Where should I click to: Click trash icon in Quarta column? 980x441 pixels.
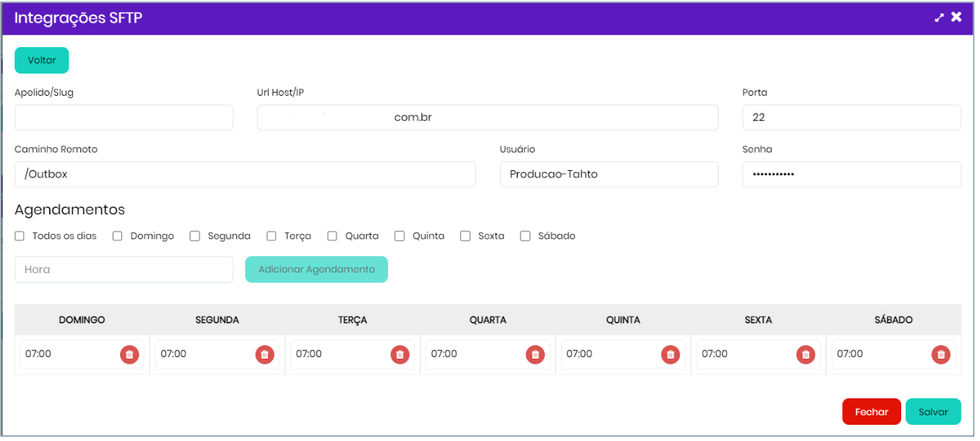coord(535,354)
